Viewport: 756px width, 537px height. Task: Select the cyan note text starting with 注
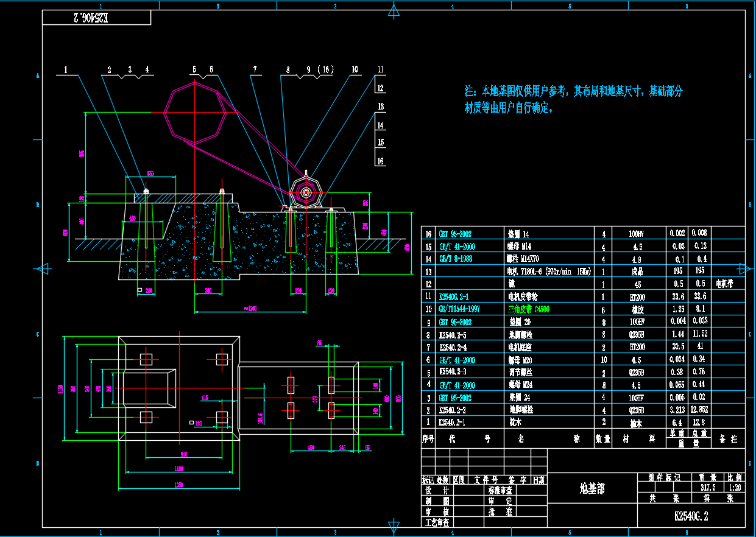coord(573,99)
